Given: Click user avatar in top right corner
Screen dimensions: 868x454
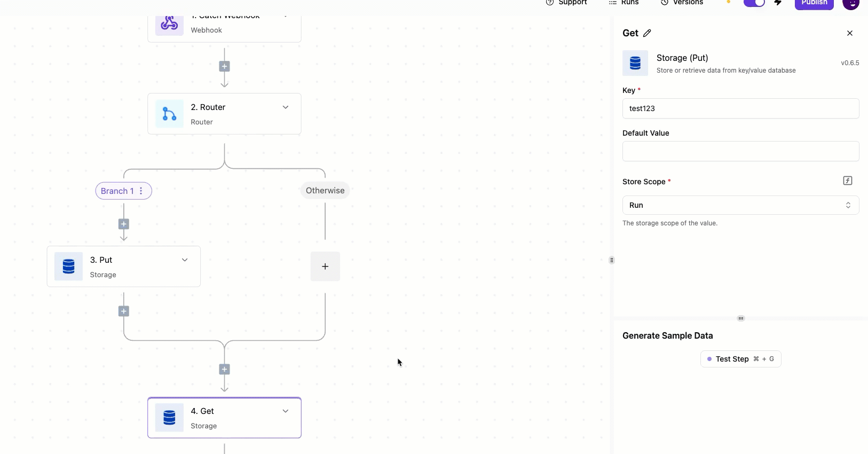Looking at the screenshot, I should [850, 3].
